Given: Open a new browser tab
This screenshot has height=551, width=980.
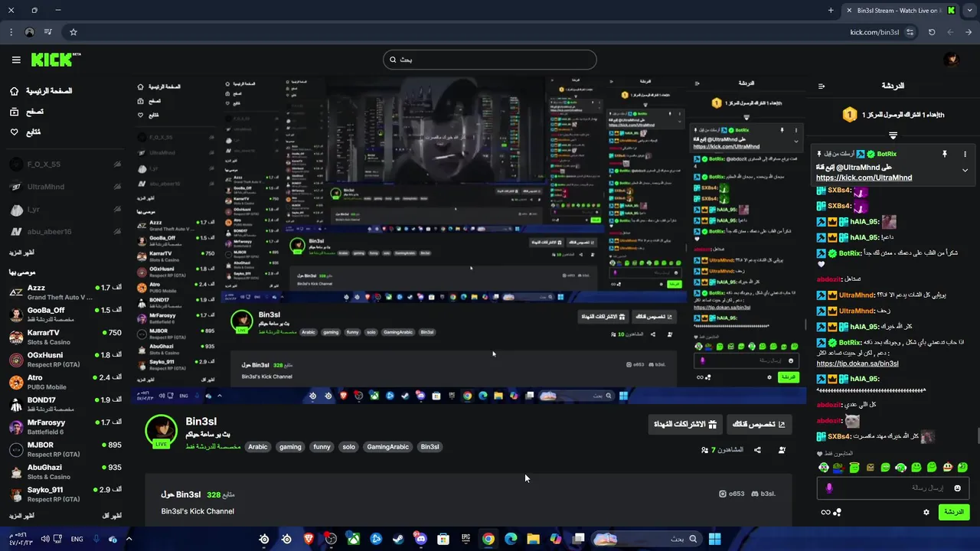Looking at the screenshot, I should [831, 10].
